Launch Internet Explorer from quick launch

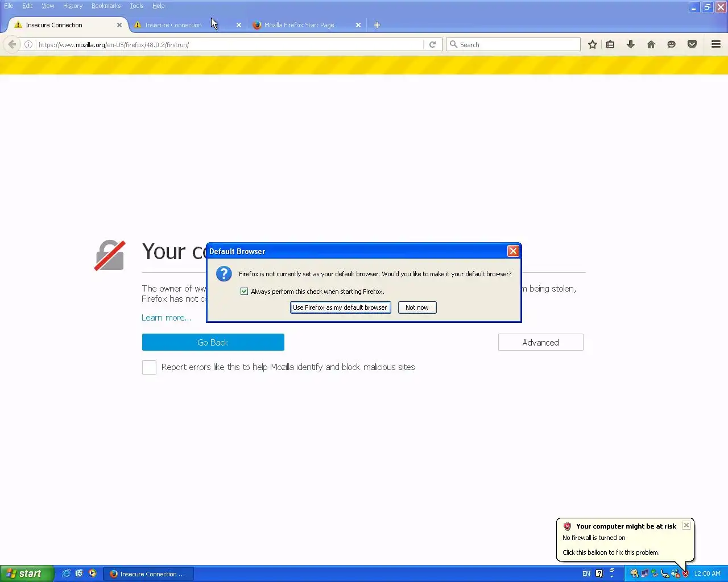point(66,573)
